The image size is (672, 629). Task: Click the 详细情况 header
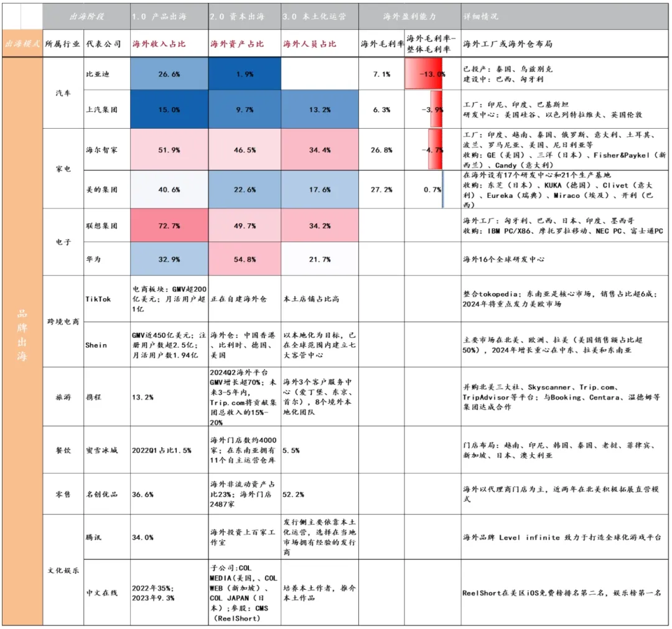point(564,16)
